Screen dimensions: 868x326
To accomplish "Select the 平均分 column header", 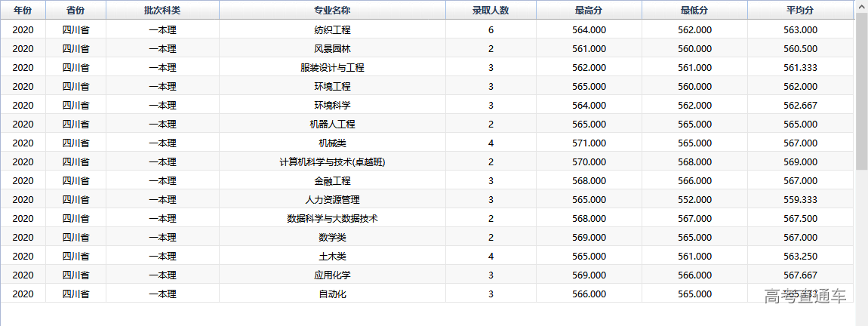I will tap(800, 11).
